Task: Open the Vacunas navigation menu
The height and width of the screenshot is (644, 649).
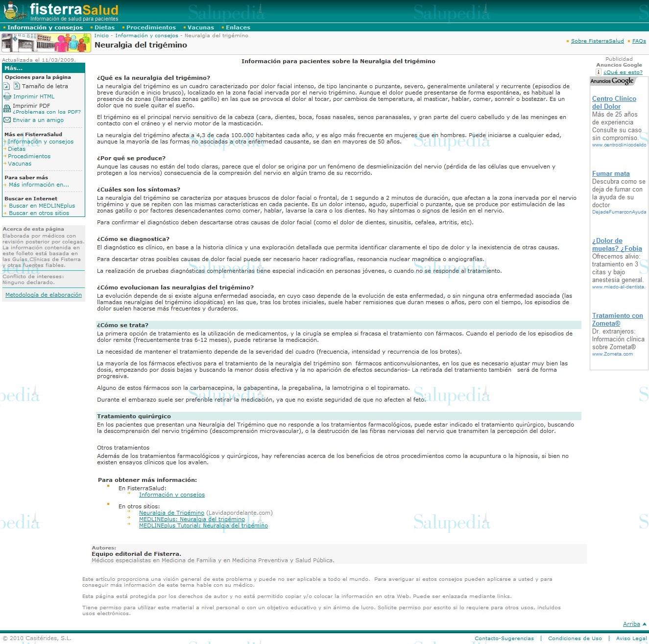Action: click(x=200, y=27)
